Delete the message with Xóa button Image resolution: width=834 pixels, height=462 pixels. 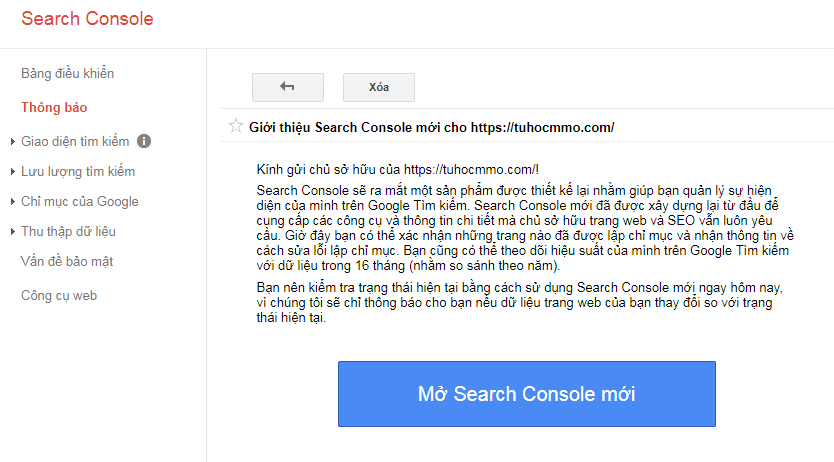379,87
